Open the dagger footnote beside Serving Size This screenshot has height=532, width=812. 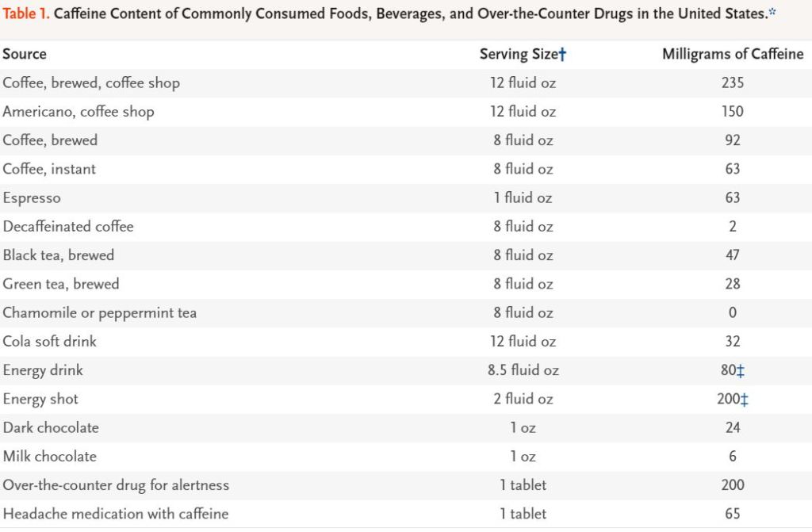click(562, 54)
